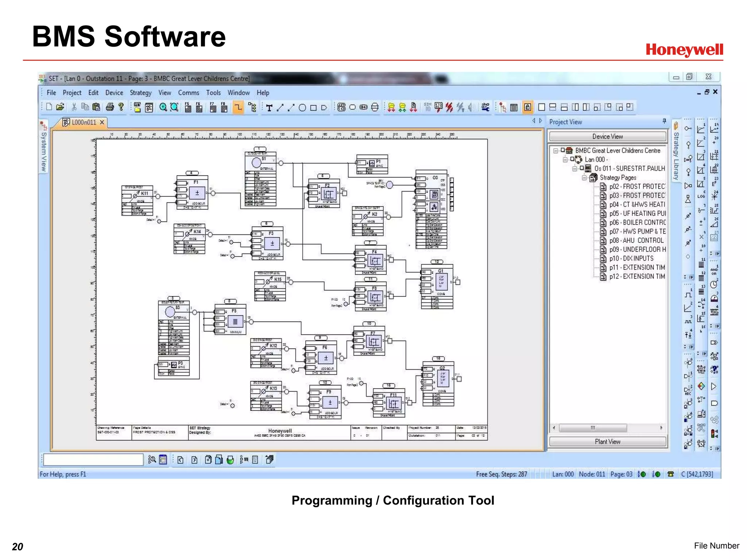Image resolution: width=747 pixels, height=560 pixels.
Task: Collapse the Os 011 SURESTRT tree node
Action: point(574,168)
